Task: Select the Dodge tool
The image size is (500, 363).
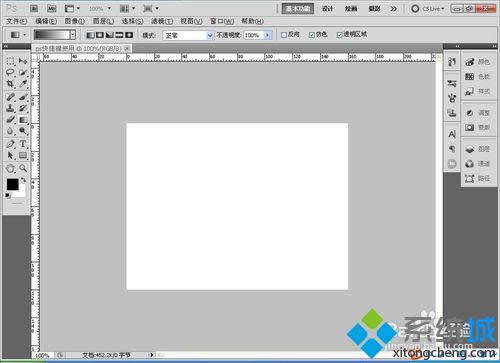Action: click(23, 131)
